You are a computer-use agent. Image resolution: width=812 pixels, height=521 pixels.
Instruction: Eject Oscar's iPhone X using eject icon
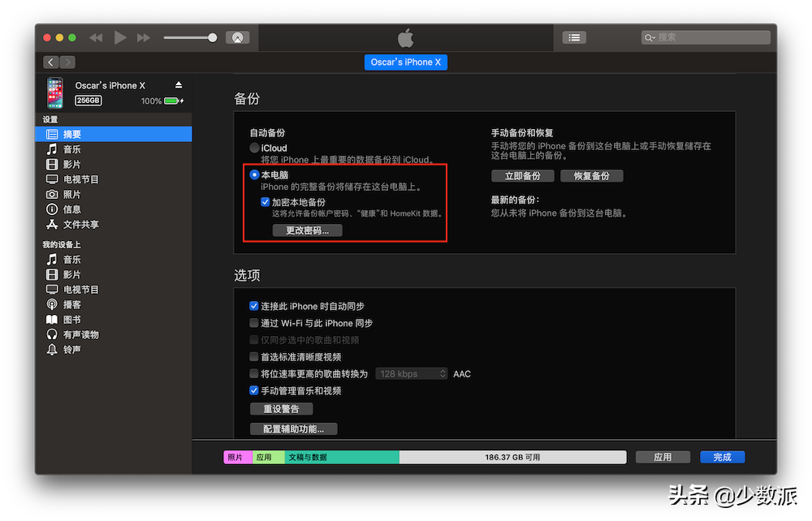pyautogui.click(x=179, y=85)
